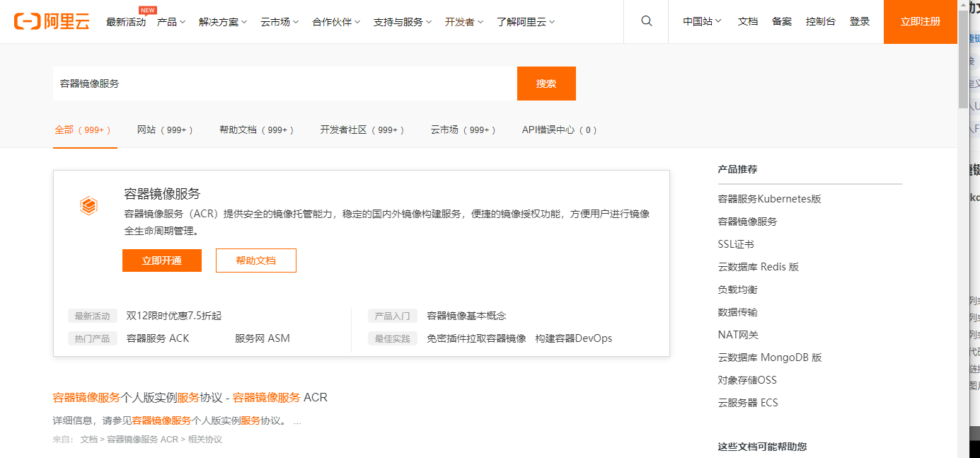Switch to the API错误中心 tab

560,130
